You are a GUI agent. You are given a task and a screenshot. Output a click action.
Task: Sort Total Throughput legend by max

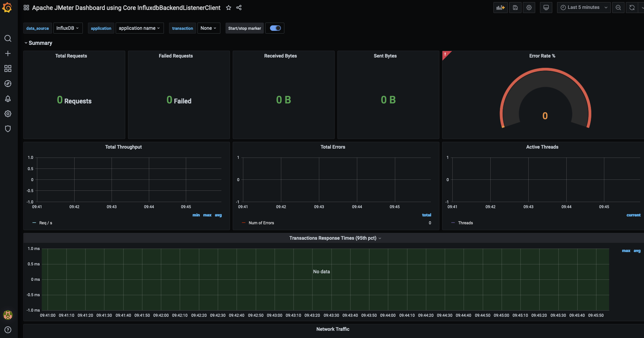point(207,215)
